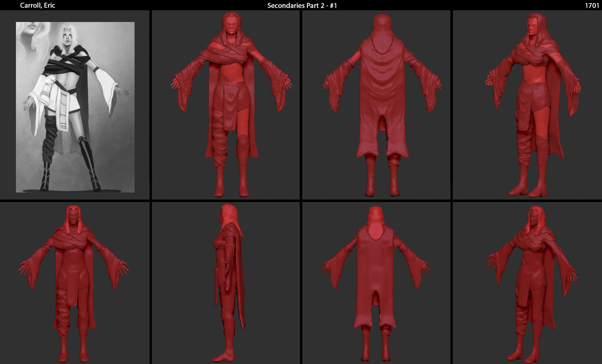Select the top front view sculpt render
Viewport: 602px width, 364px height.
tap(231, 105)
